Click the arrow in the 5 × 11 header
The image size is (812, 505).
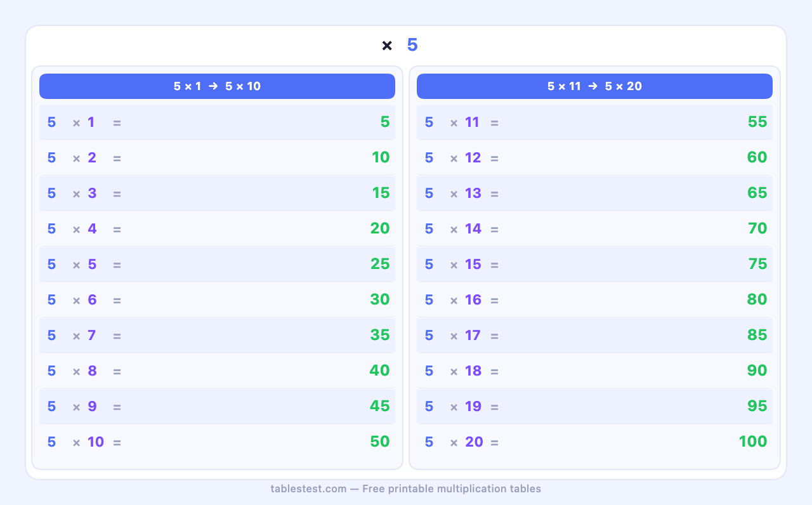(x=593, y=86)
